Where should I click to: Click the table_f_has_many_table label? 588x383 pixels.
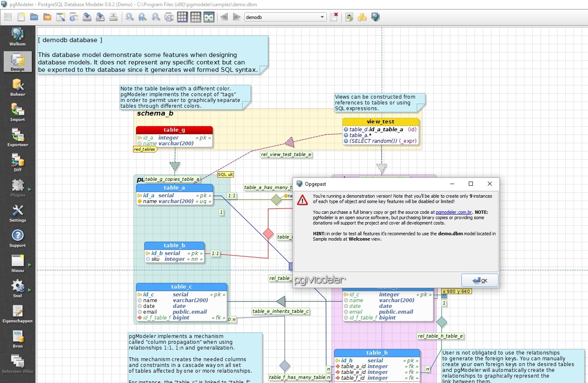pyautogui.click(x=297, y=377)
